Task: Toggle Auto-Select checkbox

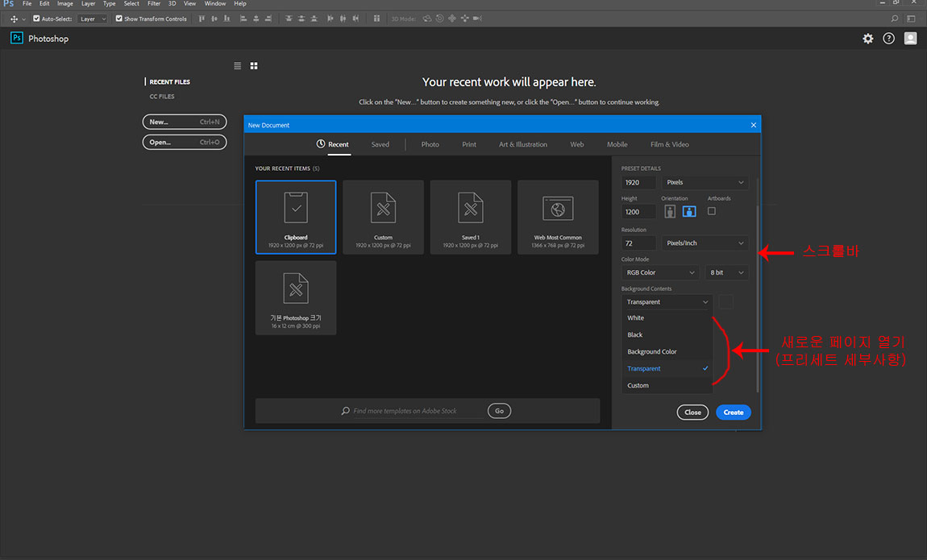Action: point(36,19)
